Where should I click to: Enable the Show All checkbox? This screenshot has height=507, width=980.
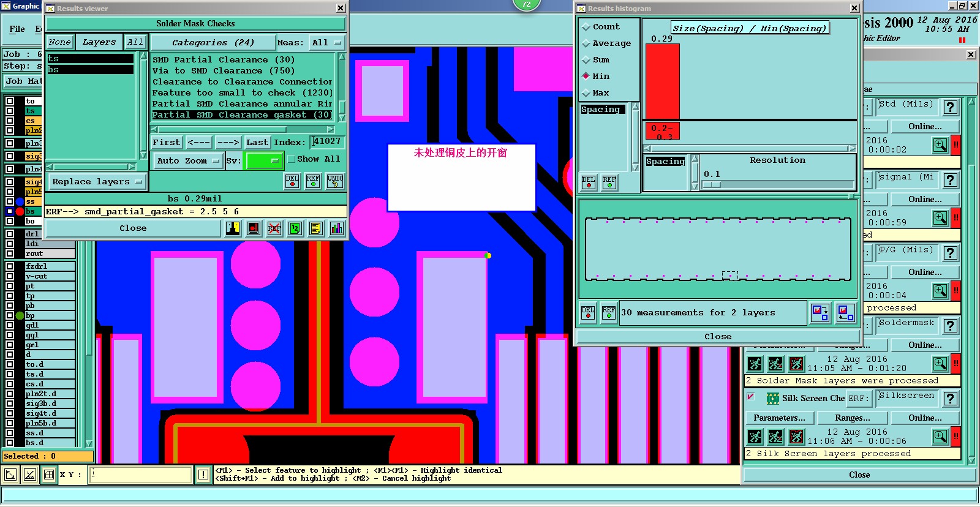292,159
